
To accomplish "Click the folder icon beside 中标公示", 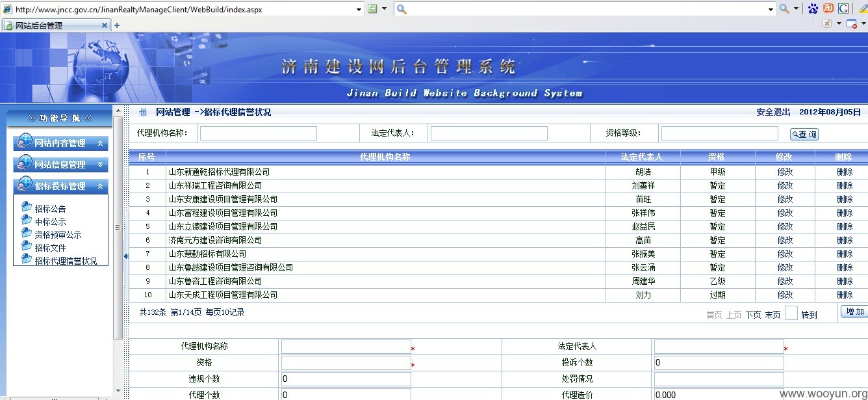I will 26,220.
